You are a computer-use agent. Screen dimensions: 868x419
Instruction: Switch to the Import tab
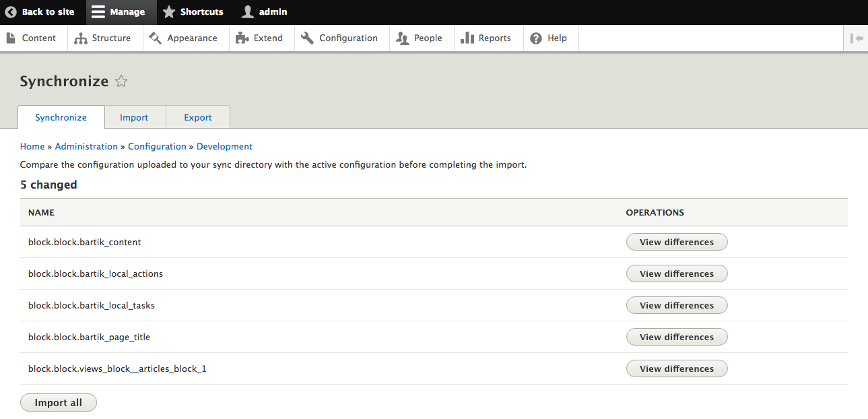(x=134, y=117)
